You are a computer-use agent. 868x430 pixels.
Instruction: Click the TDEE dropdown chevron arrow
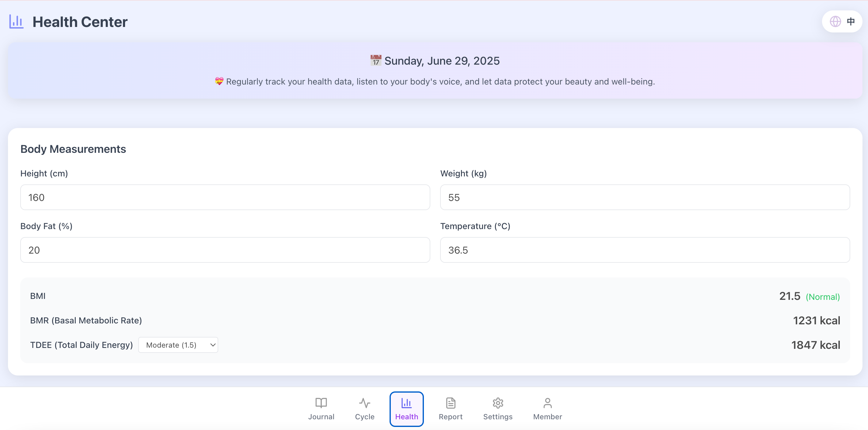click(x=213, y=345)
